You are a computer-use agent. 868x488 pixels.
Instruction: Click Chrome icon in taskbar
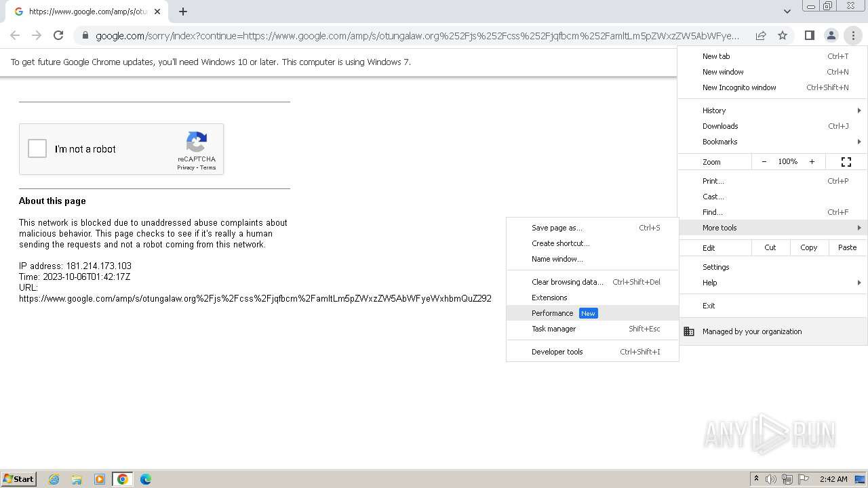coord(123,479)
